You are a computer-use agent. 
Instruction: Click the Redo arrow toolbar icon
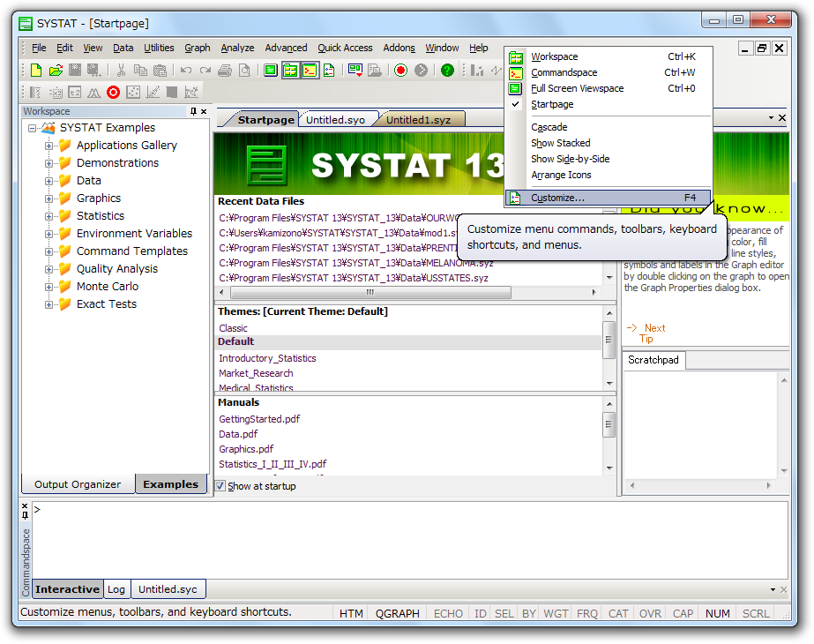[205, 70]
